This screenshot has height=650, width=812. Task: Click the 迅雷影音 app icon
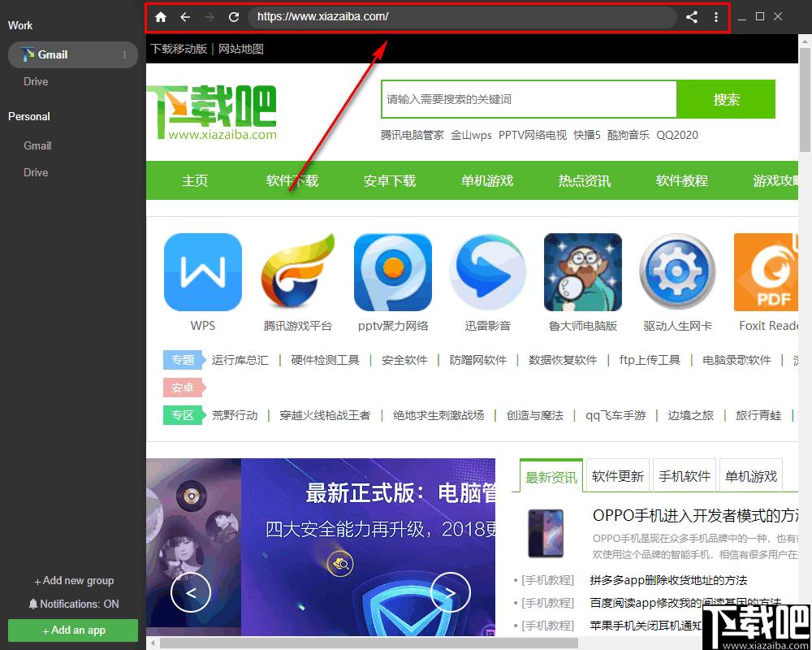coord(488,272)
